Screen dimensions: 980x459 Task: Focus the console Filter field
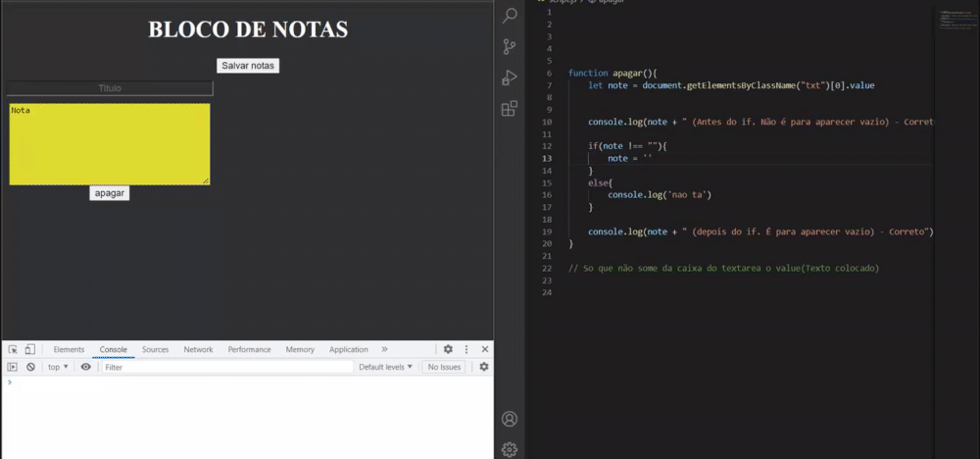tap(227, 367)
